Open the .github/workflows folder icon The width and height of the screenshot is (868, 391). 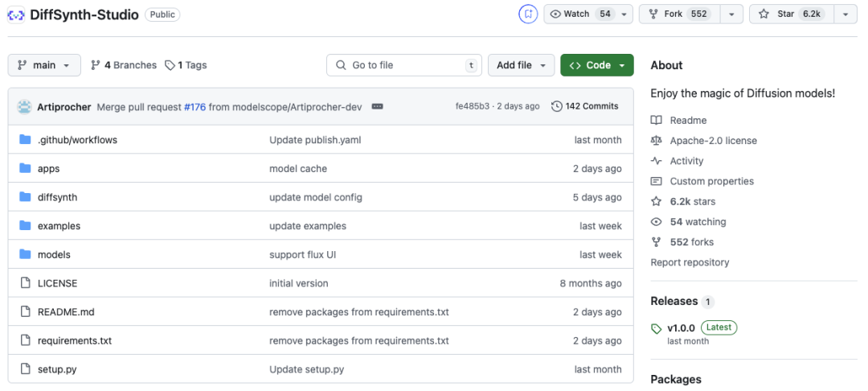point(25,139)
